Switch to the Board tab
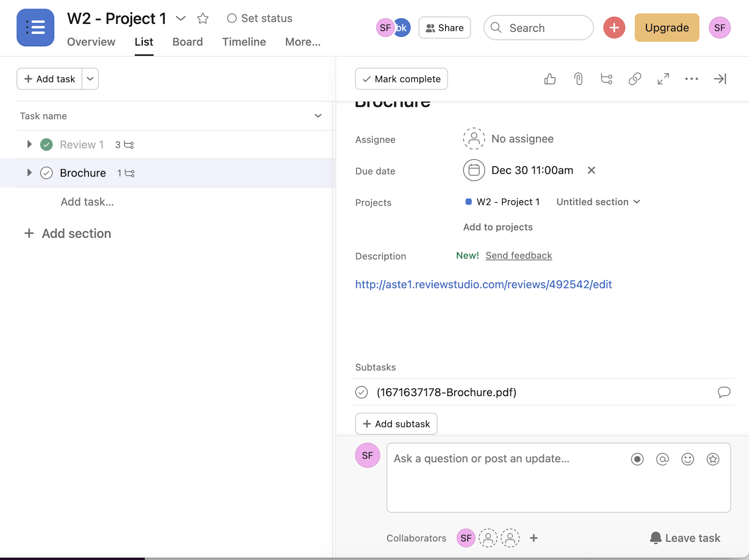Image resolution: width=749 pixels, height=560 pixels. 187,42
